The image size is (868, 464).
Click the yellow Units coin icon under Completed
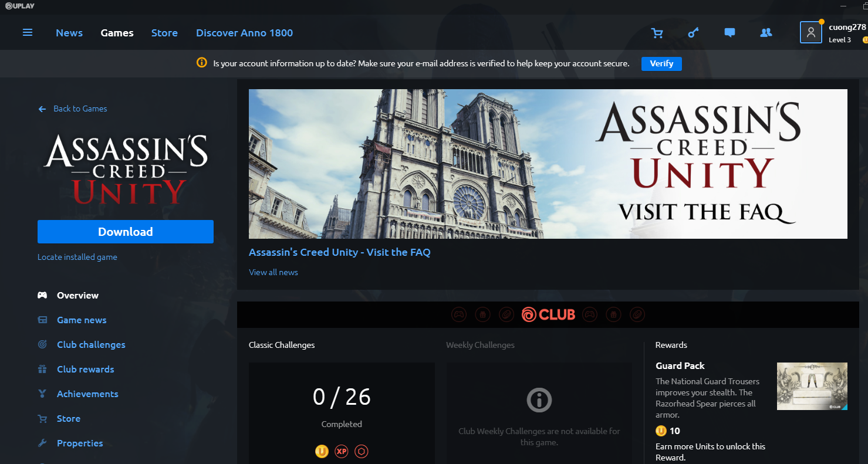coord(322,451)
